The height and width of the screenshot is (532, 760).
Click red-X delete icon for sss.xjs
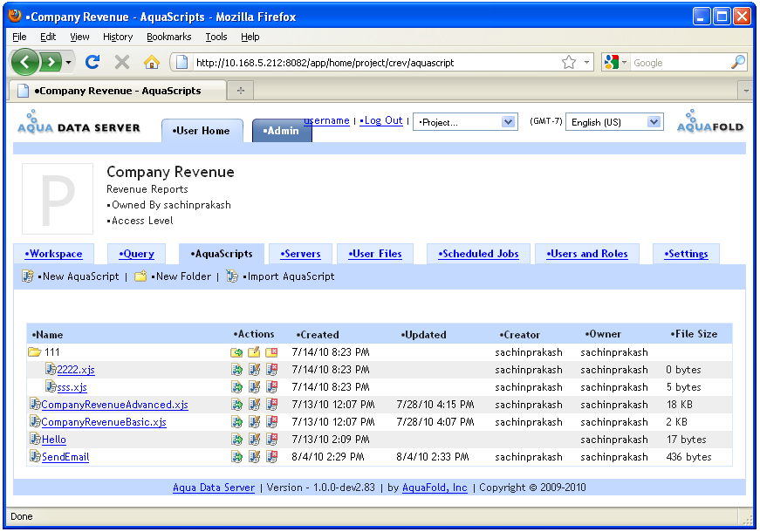[x=272, y=387]
